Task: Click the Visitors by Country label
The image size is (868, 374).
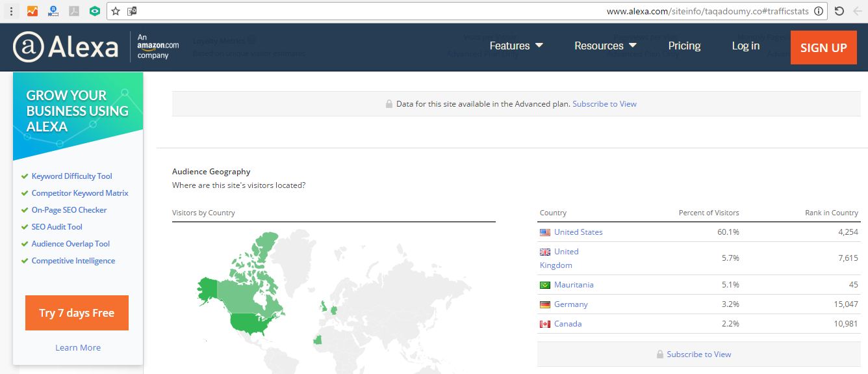Action: click(x=203, y=213)
